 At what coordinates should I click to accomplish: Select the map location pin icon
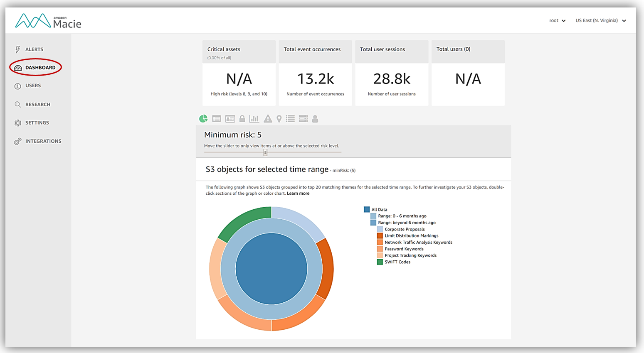click(x=279, y=119)
